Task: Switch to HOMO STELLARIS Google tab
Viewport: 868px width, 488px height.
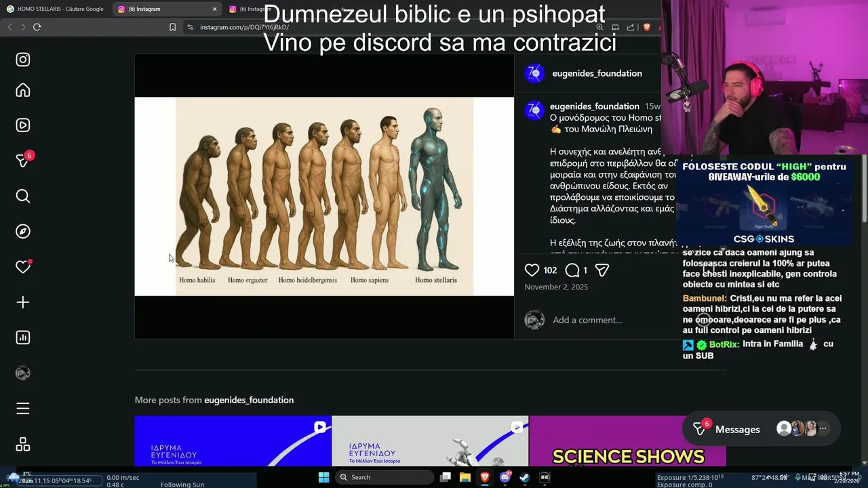Action: click(x=55, y=9)
